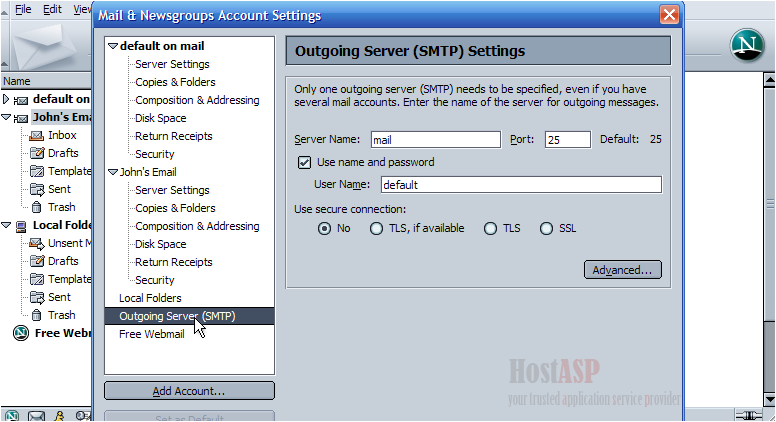Select Composition & Addressing under John's Email
The height and width of the screenshot is (422, 776).
[197, 226]
